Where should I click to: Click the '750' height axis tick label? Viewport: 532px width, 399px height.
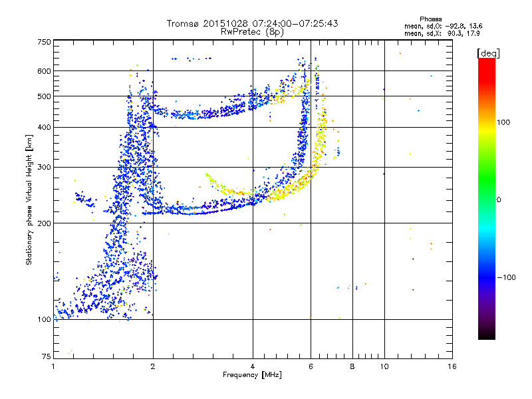pos(44,42)
